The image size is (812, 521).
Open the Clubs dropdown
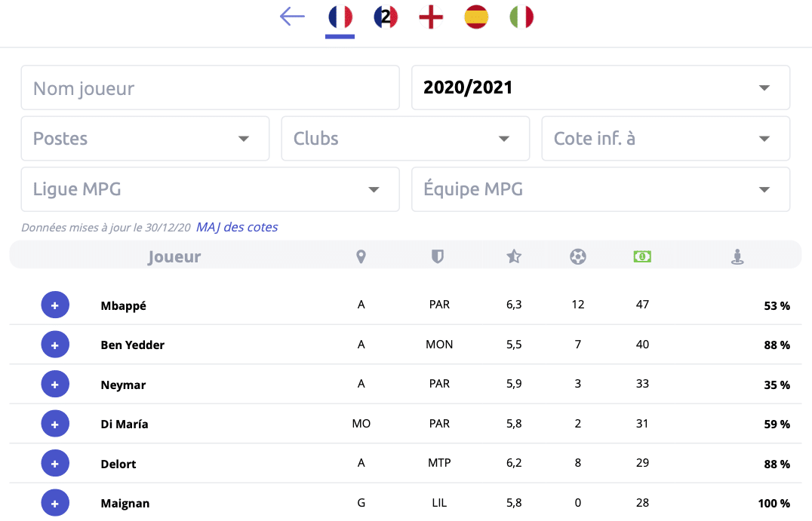(x=405, y=139)
